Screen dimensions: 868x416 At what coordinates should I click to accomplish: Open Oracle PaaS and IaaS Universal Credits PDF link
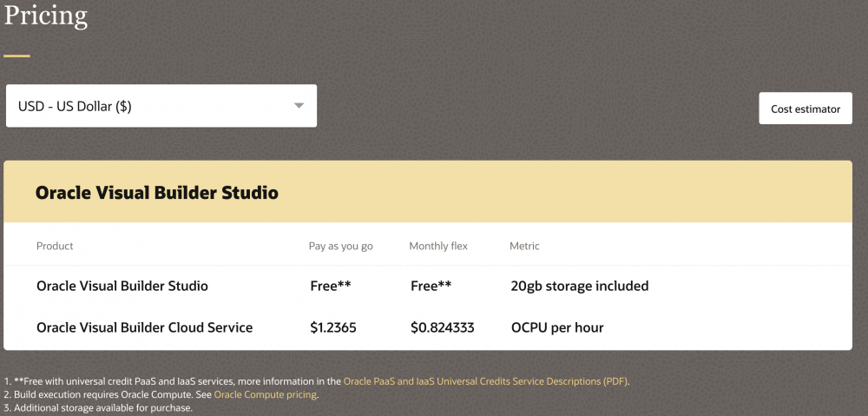pos(485,381)
